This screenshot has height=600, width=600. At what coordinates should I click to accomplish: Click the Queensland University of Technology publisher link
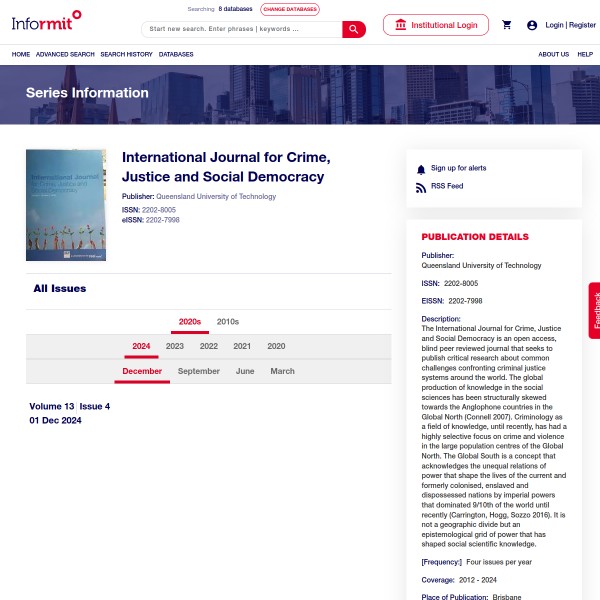[216, 197]
